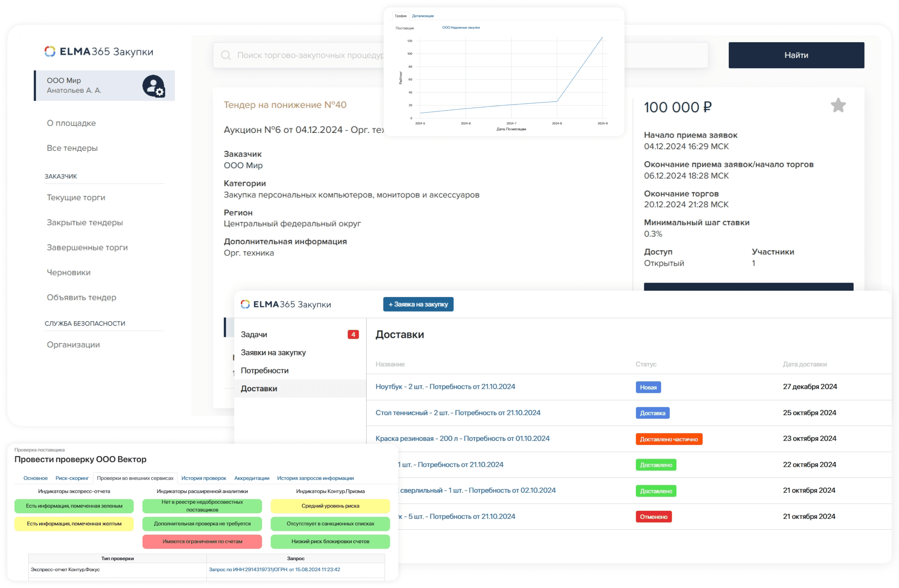Click Имеются ограничения по счетам red indicator
The height and width of the screenshot is (588, 899).
[x=202, y=542]
